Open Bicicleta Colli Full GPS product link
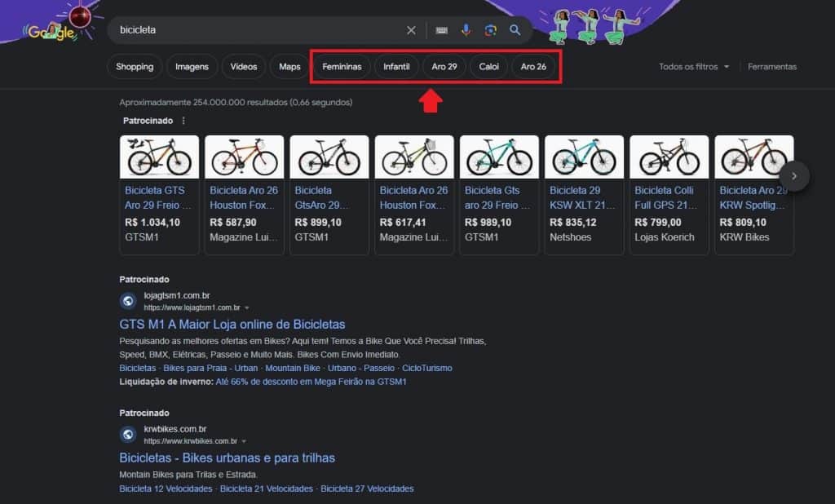Viewport: 835px width, 504px height. [x=665, y=197]
